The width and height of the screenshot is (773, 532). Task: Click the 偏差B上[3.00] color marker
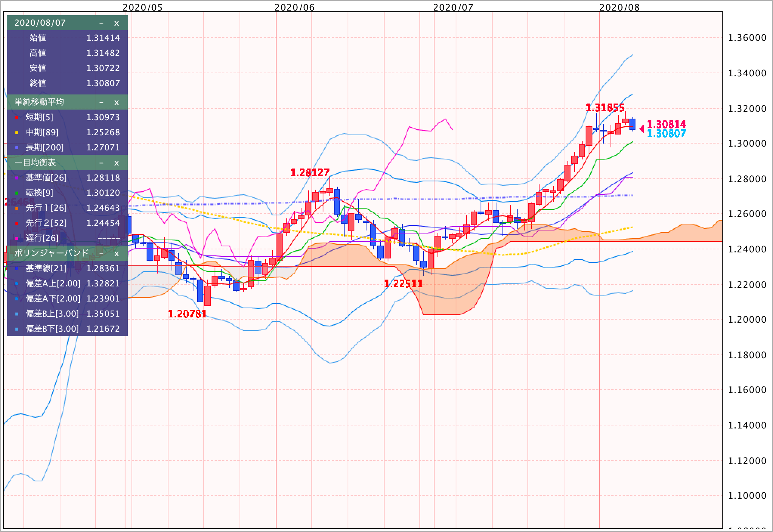17,314
